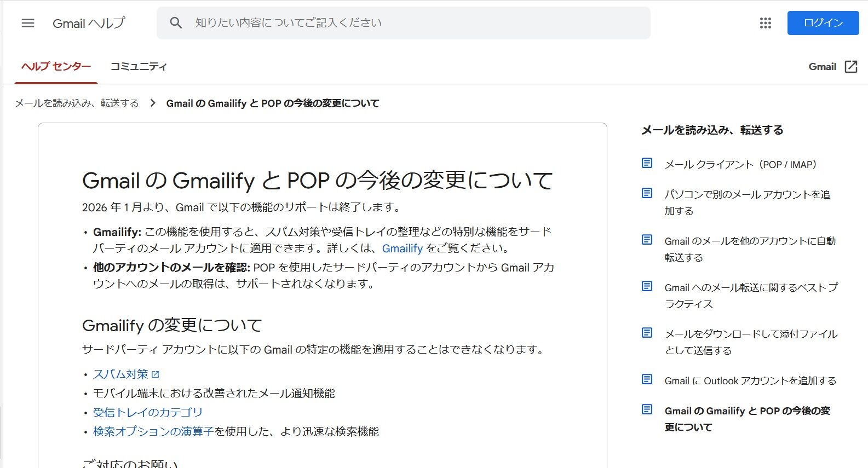Click the bullet モバイル端末における改善されたメール通知機能
The height and width of the screenshot is (468, 868).
(x=214, y=394)
